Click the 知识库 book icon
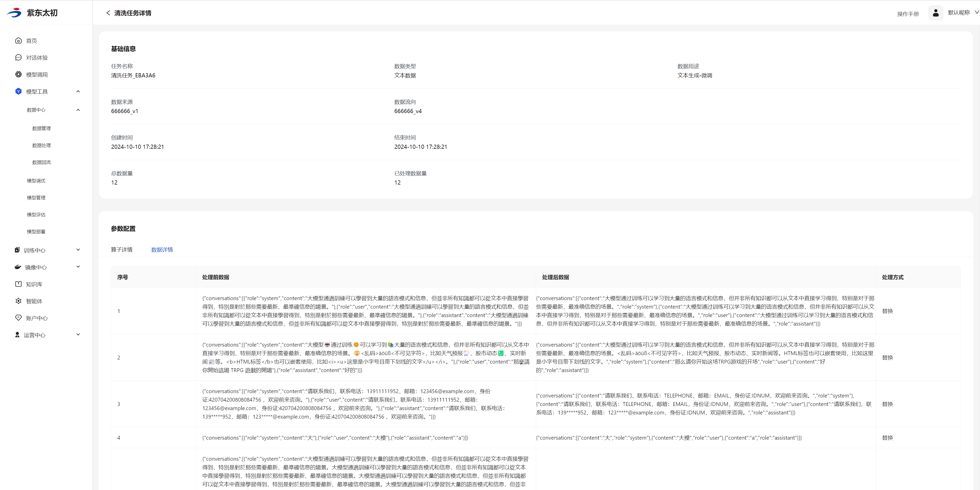The image size is (980, 490). tap(18, 284)
